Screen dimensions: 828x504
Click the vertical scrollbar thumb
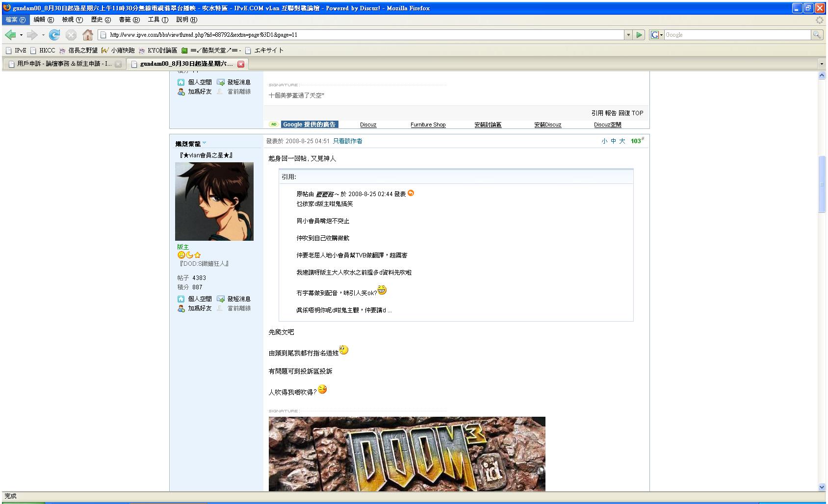[x=822, y=184]
